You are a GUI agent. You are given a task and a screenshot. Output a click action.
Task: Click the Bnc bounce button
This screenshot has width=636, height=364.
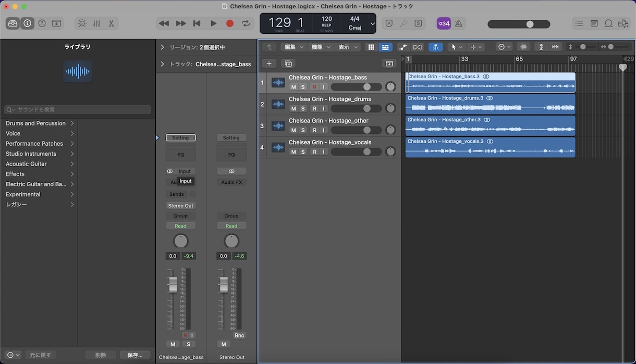239,335
